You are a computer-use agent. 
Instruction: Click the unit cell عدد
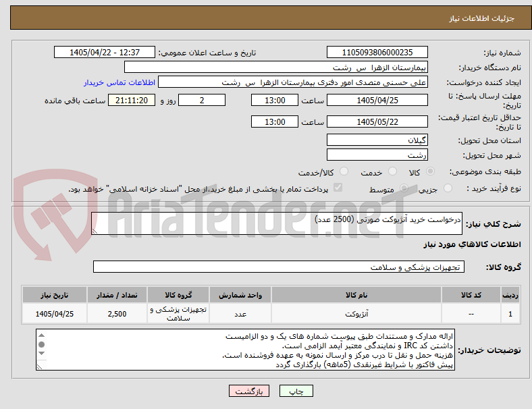[x=240, y=314]
